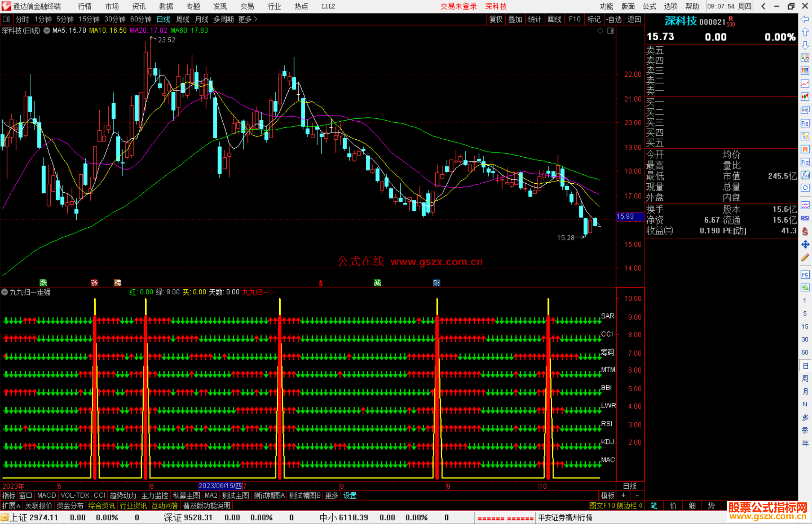
Task: Toggle the round marker beside 九九归一走强
Action: tap(5, 292)
